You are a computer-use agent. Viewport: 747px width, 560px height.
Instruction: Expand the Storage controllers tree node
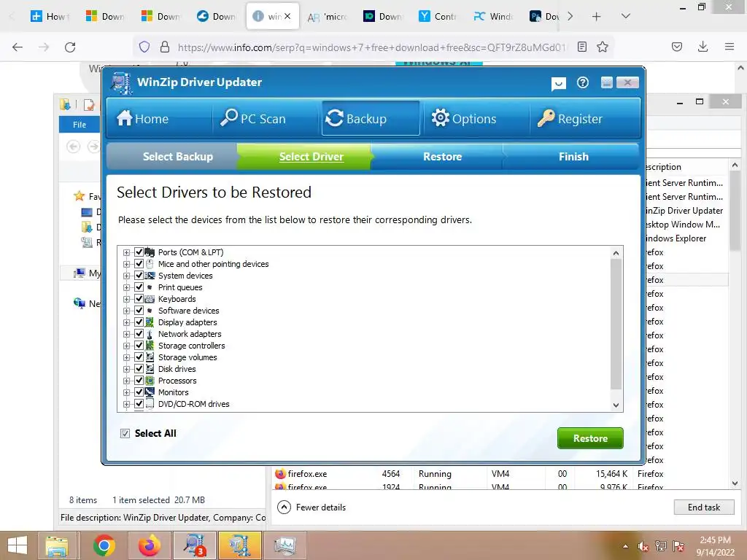[126, 346]
